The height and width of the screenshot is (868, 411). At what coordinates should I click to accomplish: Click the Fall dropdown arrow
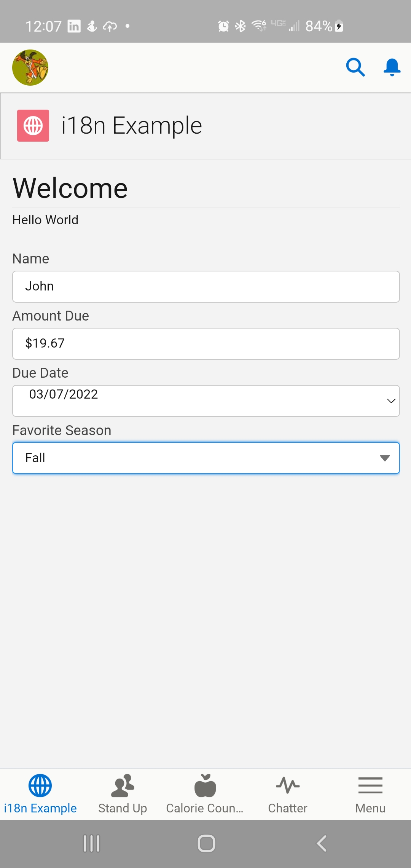coord(385,458)
